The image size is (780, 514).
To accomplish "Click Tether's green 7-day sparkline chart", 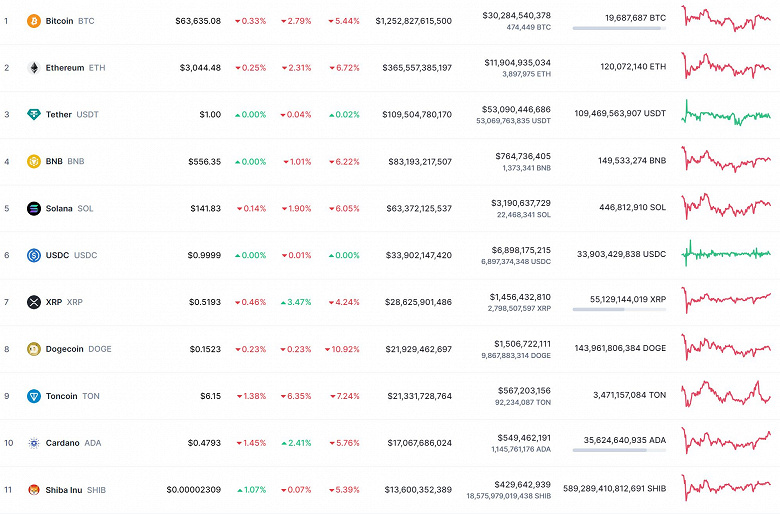I will pyautogui.click(x=726, y=114).
